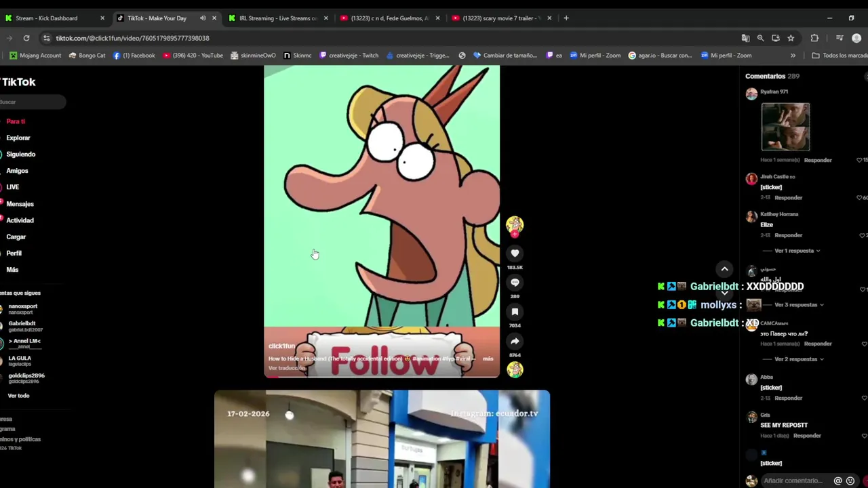Screen dimensions: 868x488
Task: Open Siguiendo in TikTok sidebar
Action: (21, 155)
